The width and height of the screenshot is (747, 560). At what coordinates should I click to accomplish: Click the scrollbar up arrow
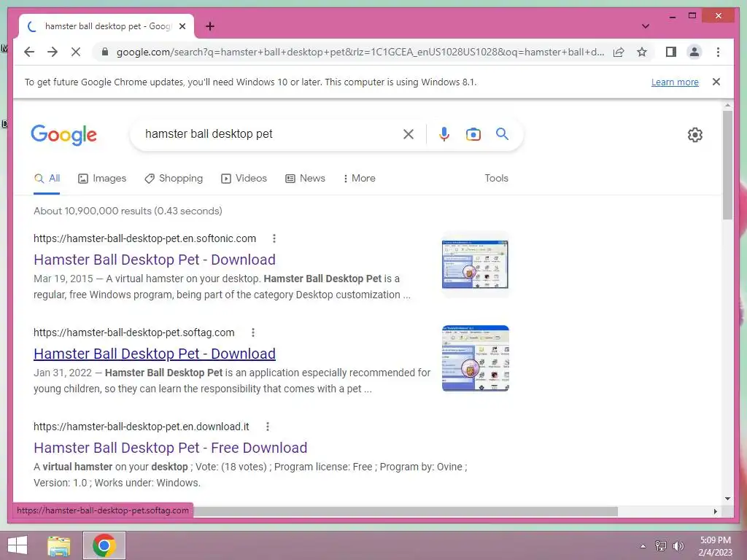[727, 105]
